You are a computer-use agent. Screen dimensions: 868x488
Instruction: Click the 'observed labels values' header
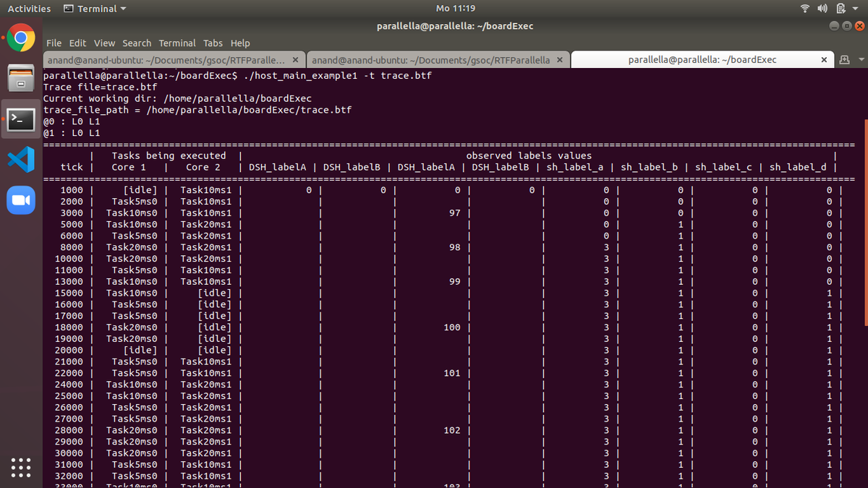529,155
